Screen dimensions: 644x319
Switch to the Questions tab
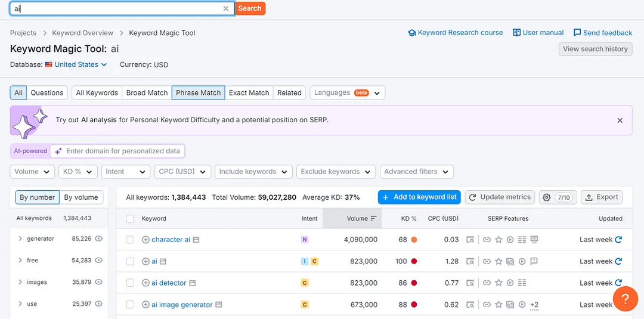(47, 93)
